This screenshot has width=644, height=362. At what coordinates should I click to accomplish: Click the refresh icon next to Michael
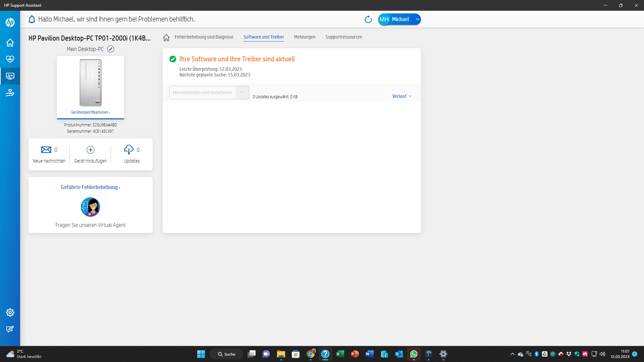tap(368, 19)
